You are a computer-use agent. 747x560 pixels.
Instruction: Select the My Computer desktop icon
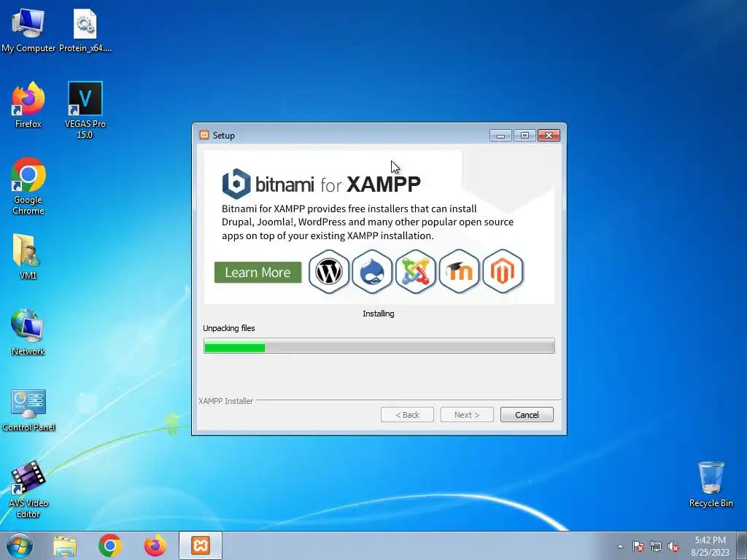(28, 31)
